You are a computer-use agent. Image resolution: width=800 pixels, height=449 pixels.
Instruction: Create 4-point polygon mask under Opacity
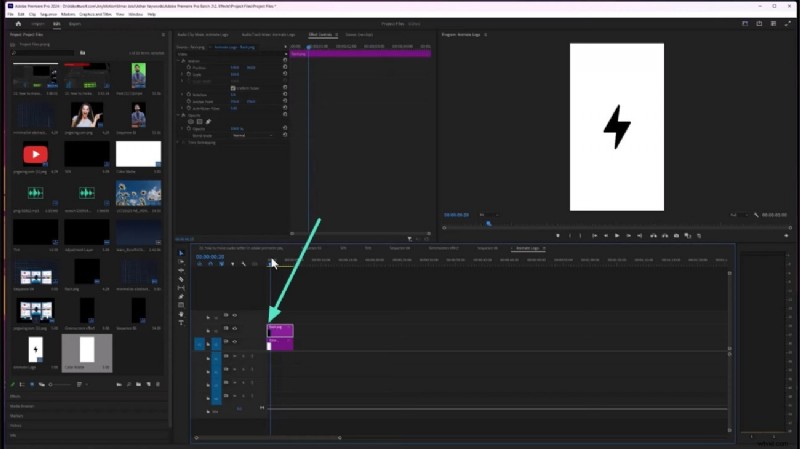coord(199,121)
